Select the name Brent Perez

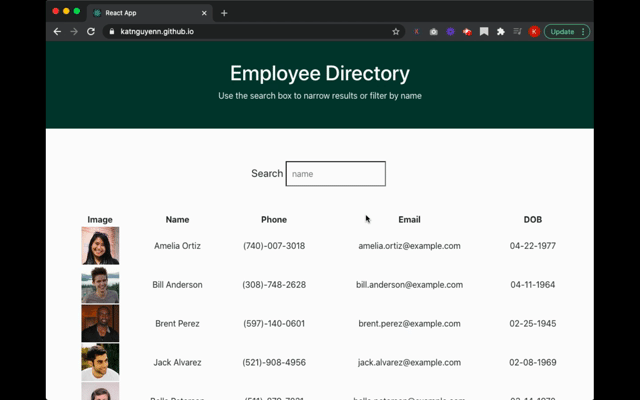pyautogui.click(x=177, y=323)
